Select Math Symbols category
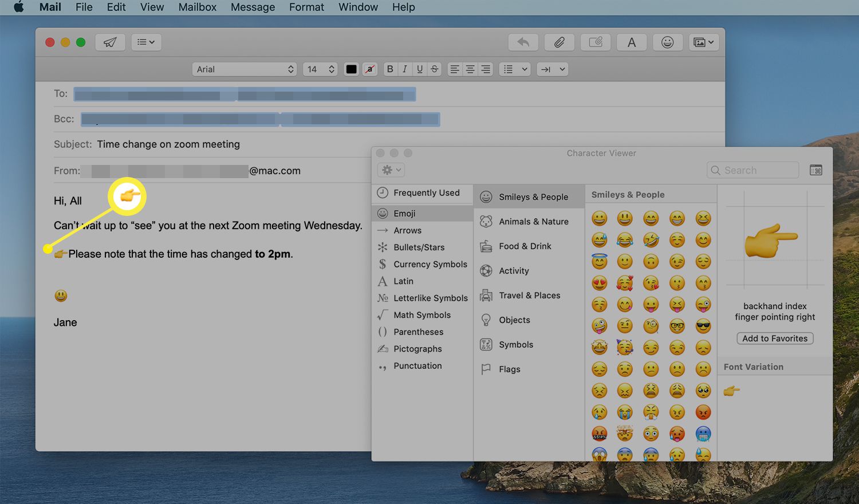Viewport: 859px width, 504px height. tap(423, 315)
